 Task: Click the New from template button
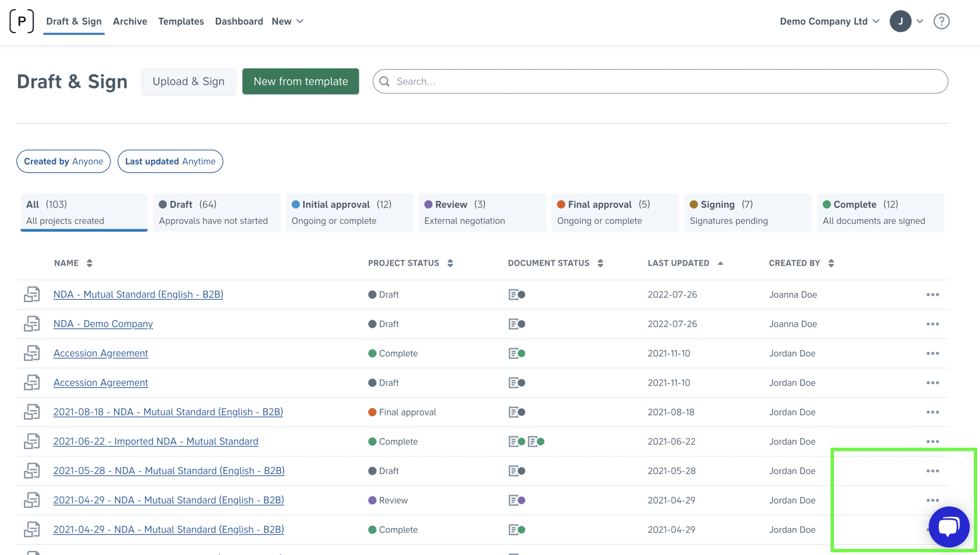300,81
